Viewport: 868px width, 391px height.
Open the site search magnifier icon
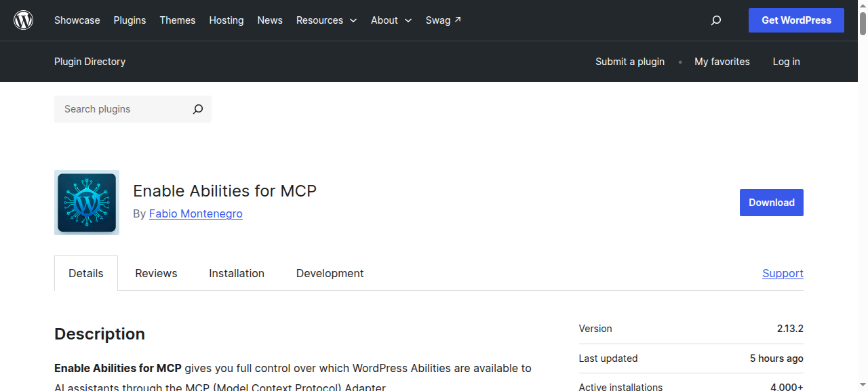click(x=716, y=20)
